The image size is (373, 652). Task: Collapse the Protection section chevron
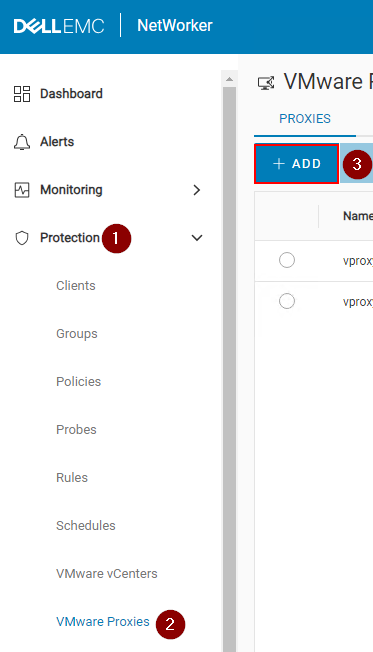point(197,238)
